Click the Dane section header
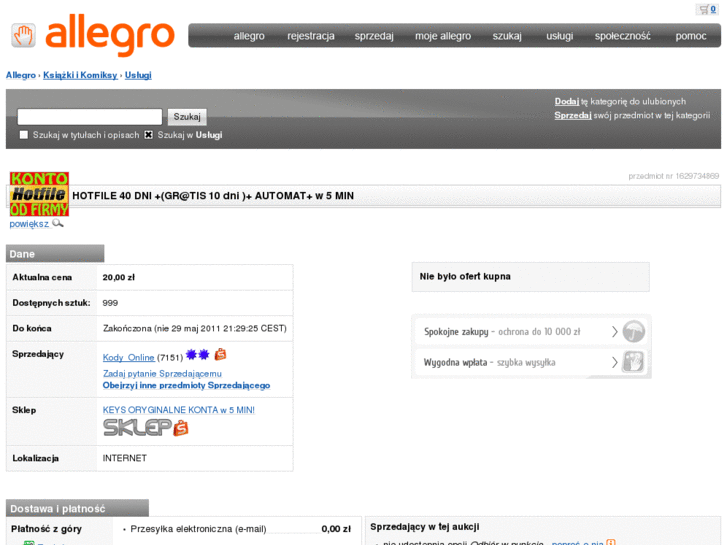Viewport: 727px width, 545px height. click(55, 254)
